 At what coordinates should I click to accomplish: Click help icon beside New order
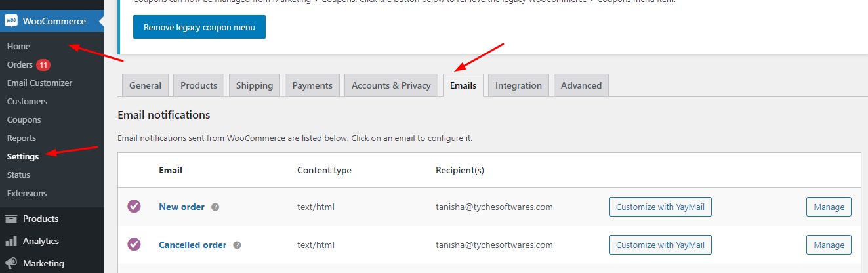(215, 207)
